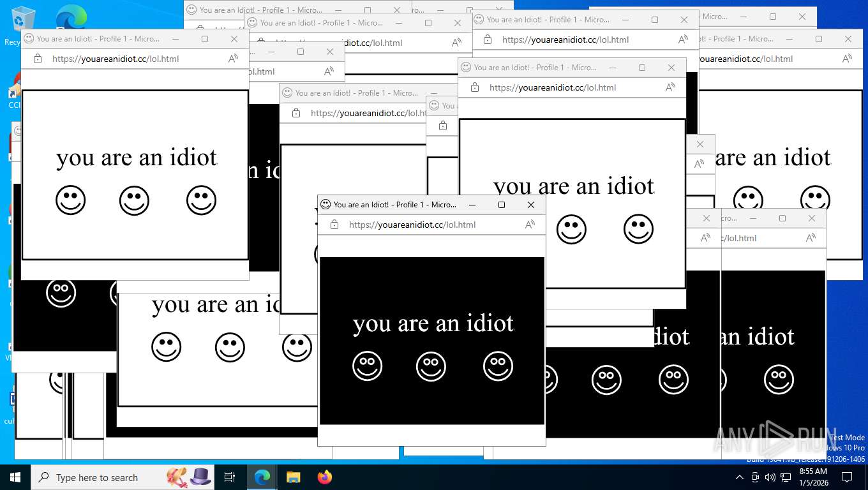Image resolution: width=868 pixels, height=490 pixels.
Task: Click the white smiley in the black page below "c/lol.html"
Action: click(779, 380)
